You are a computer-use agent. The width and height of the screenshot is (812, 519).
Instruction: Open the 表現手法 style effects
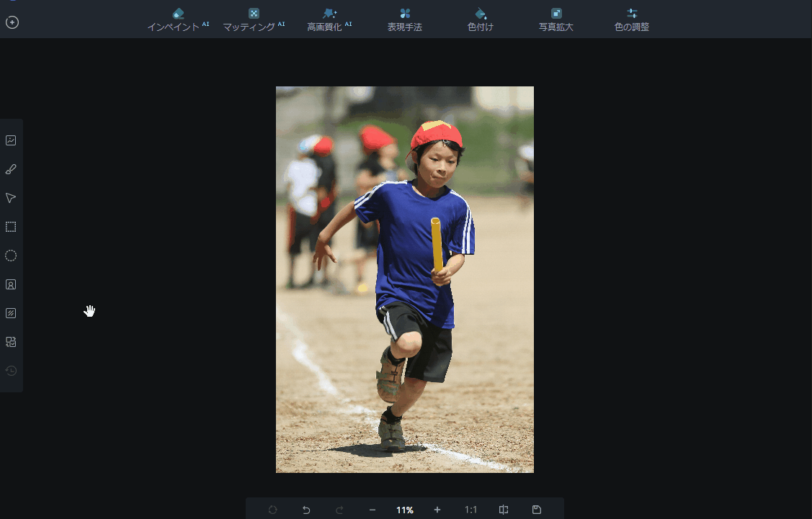pyautogui.click(x=404, y=19)
